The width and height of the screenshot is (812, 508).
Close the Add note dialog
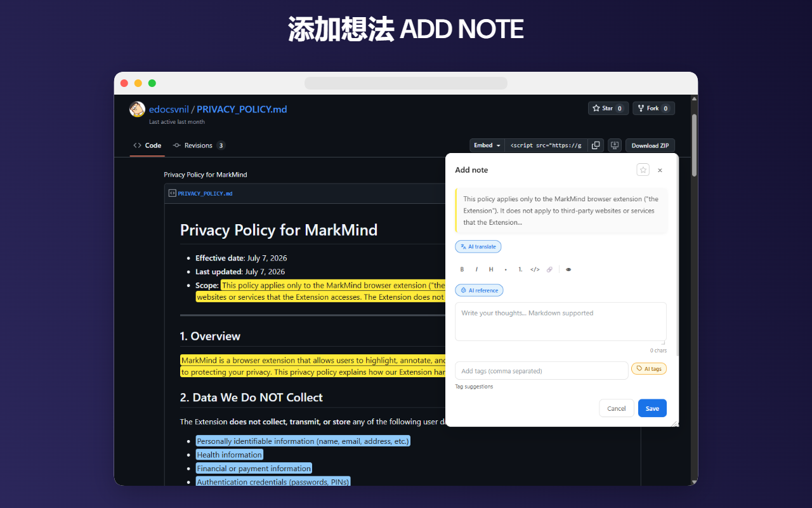660,170
